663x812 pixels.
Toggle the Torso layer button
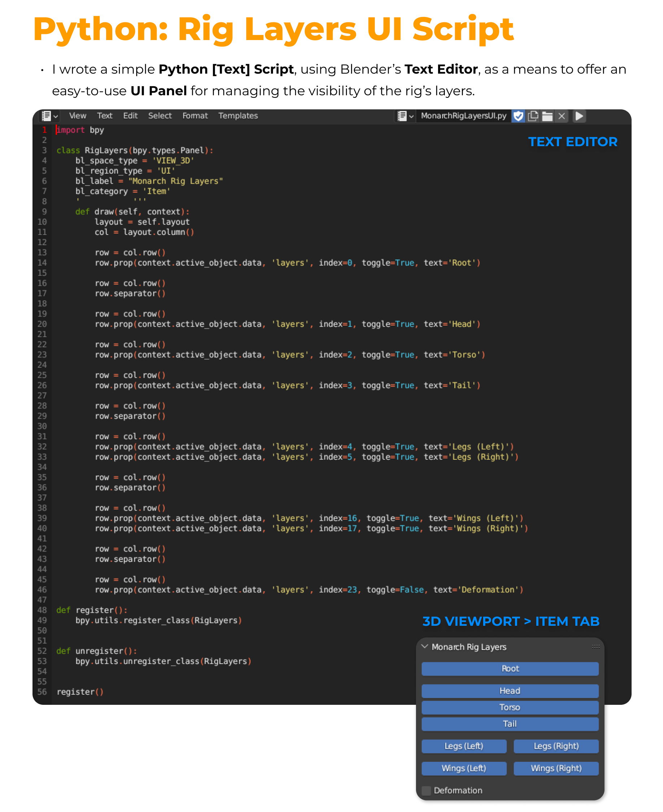coord(510,707)
